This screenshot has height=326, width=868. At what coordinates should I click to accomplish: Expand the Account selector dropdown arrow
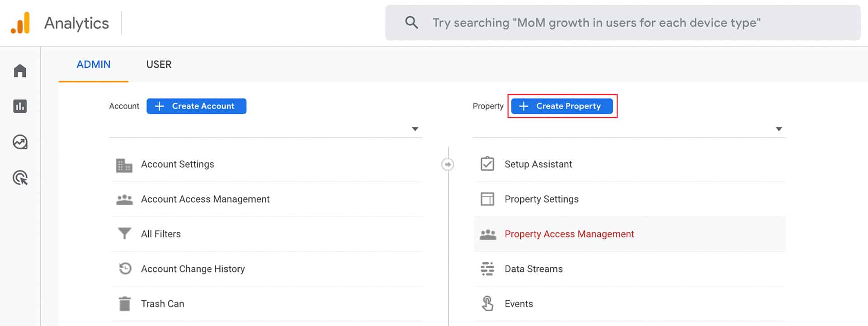tap(415, 129)
